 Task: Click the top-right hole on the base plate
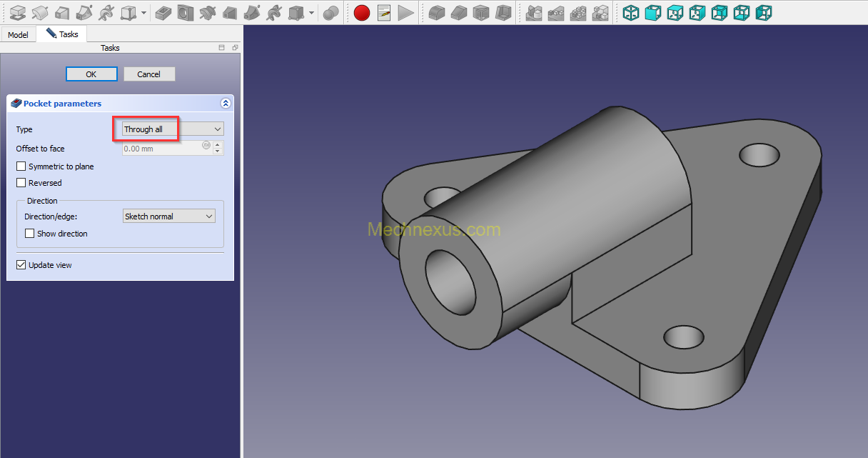(759, 154)
